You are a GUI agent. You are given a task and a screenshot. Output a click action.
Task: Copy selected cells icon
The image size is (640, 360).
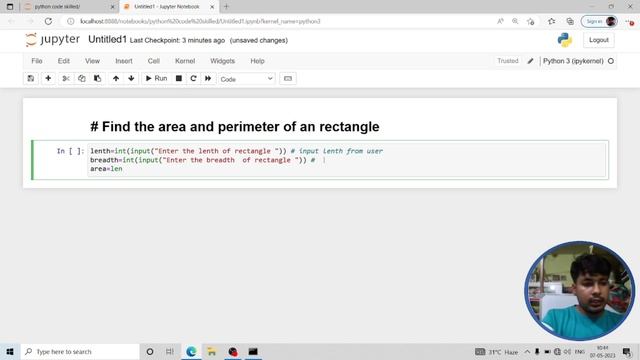click(x=82, y=78)
